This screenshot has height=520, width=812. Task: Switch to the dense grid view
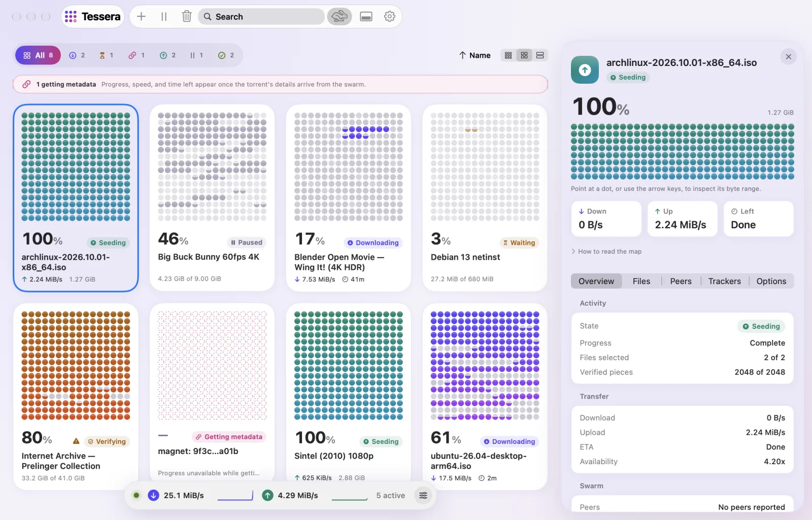[x=508, y=55]
